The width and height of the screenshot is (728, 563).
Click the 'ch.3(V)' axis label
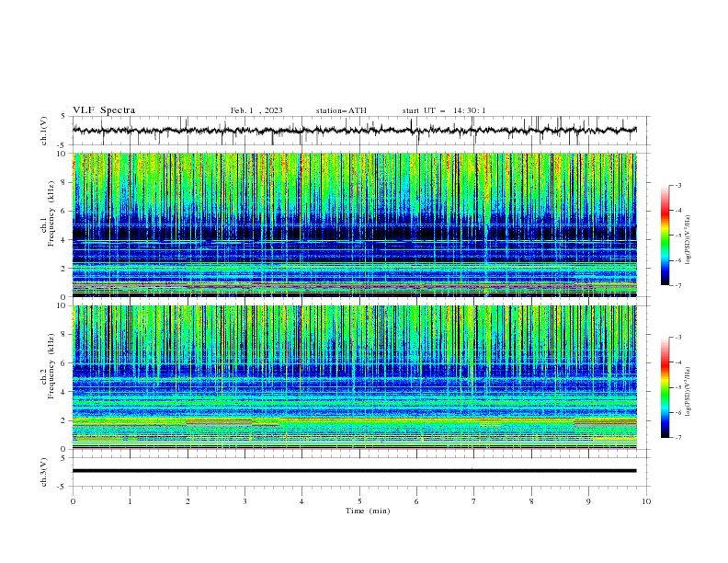[x=44, y=472]
